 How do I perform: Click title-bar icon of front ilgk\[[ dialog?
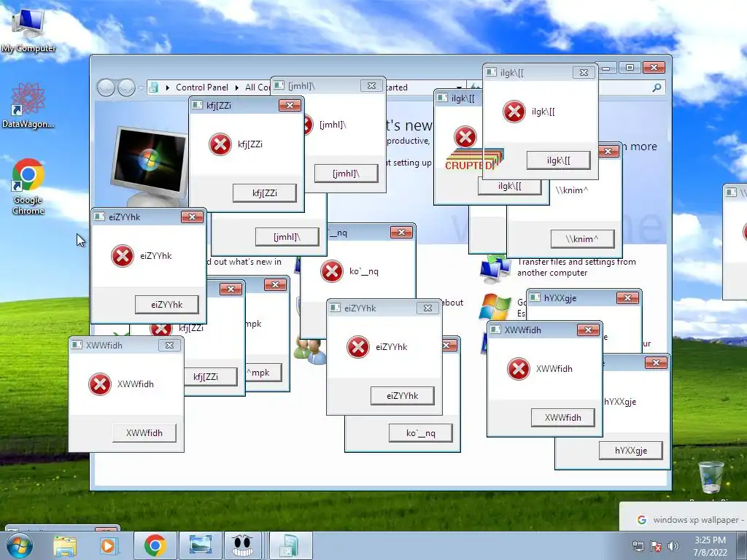coord(491,72)
